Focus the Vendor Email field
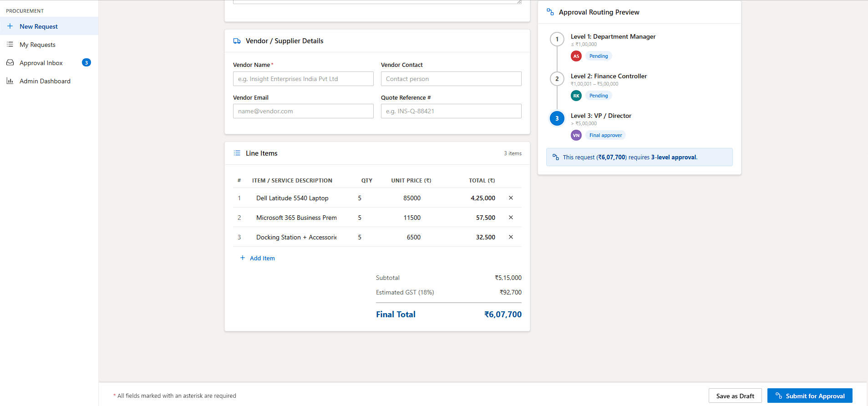Viewport: 868px width, 406px height. point(303,111)
